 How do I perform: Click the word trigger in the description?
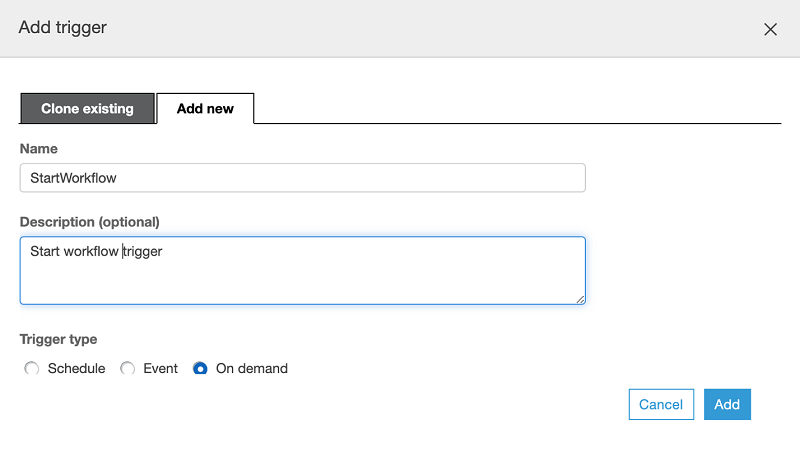point(142,252)
